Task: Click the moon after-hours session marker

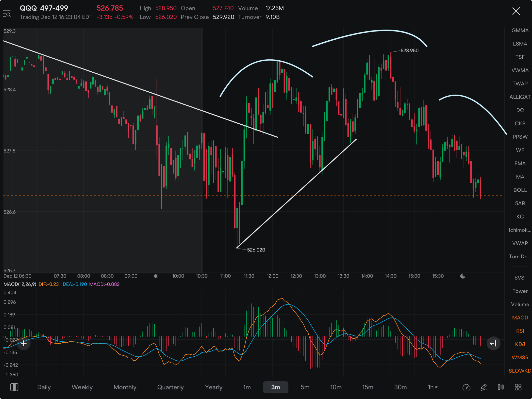Action: coord(463,276)
